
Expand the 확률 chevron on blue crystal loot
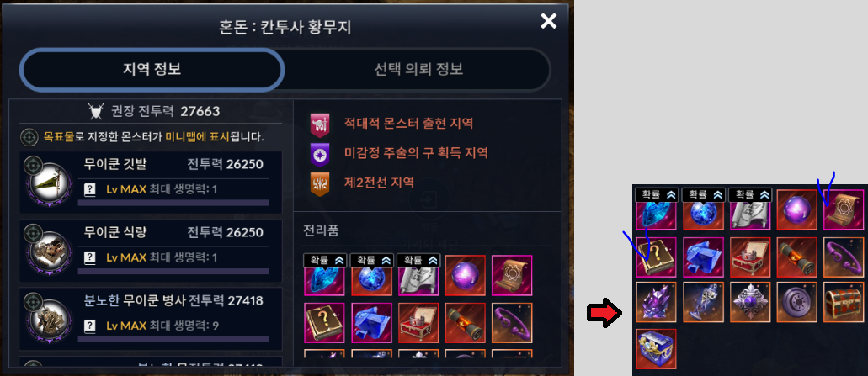click(x=338, y=261)
